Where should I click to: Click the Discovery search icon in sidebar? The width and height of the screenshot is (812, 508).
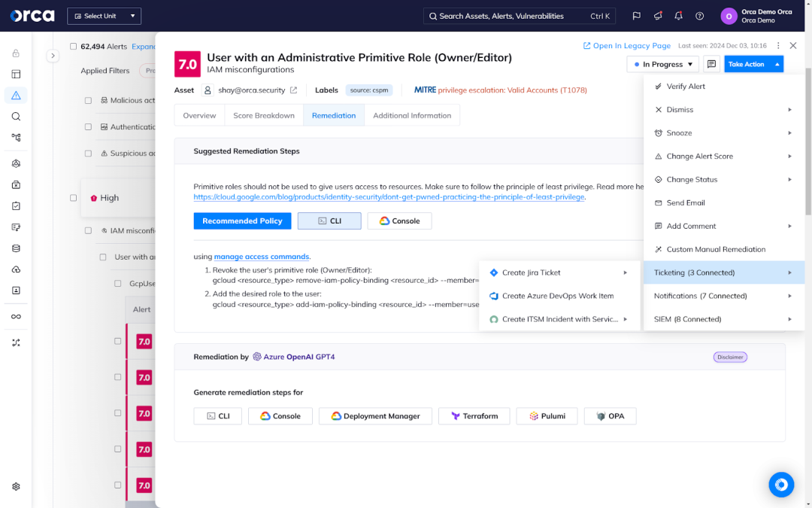coord(16,117)
